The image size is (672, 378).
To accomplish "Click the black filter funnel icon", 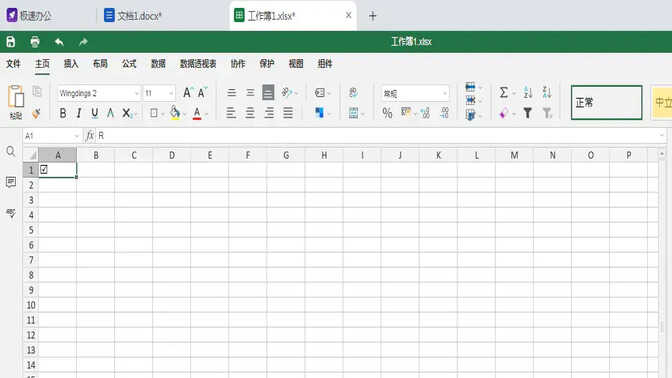I will (x=528, y=113).
